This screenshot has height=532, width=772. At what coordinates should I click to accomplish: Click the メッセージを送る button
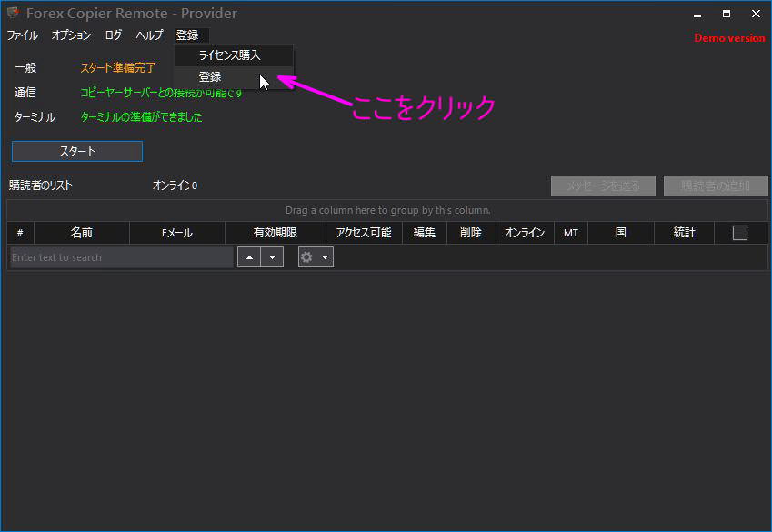point(603,186)
